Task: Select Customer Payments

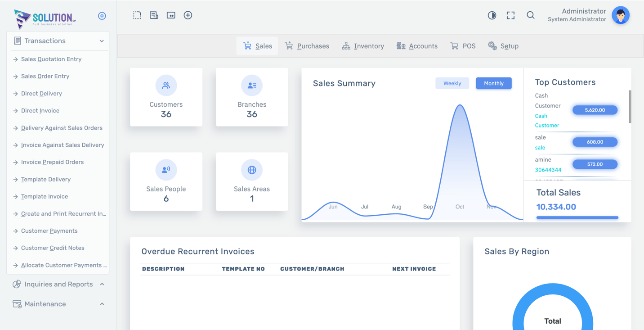Action: (x=49, y=231)
